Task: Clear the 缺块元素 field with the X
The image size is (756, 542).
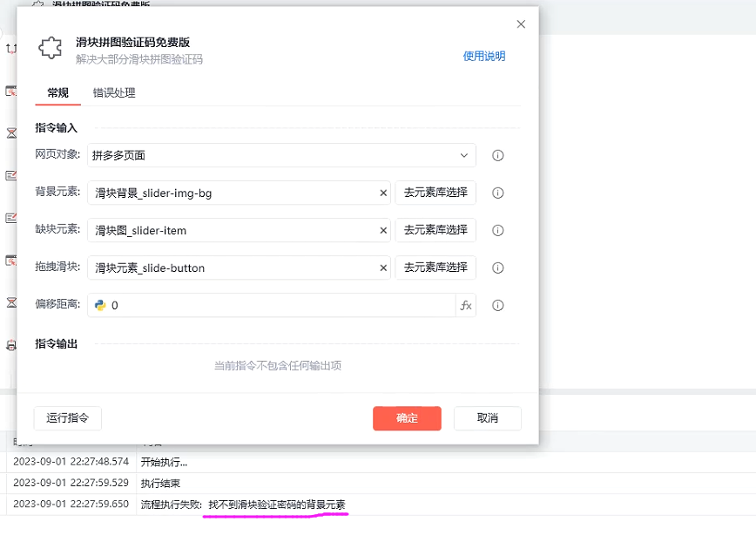Action: (x=383, y=231)
